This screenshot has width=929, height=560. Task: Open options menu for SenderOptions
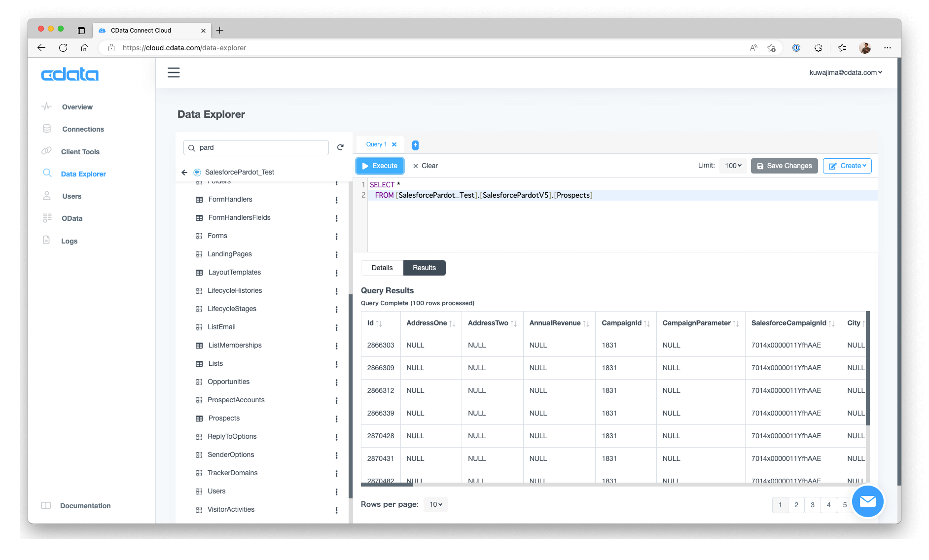tap(336, 455)
